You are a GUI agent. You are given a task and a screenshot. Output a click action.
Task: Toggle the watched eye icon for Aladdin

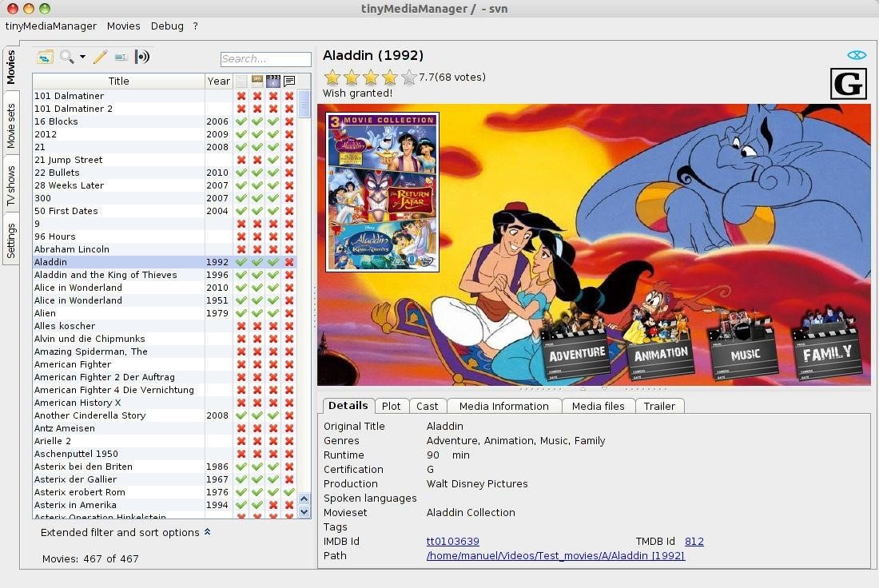click(x=857, y=55)
